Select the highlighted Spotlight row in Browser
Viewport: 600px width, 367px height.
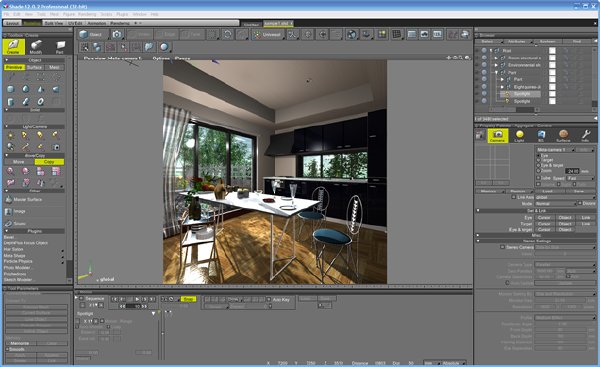click(521, 94)
